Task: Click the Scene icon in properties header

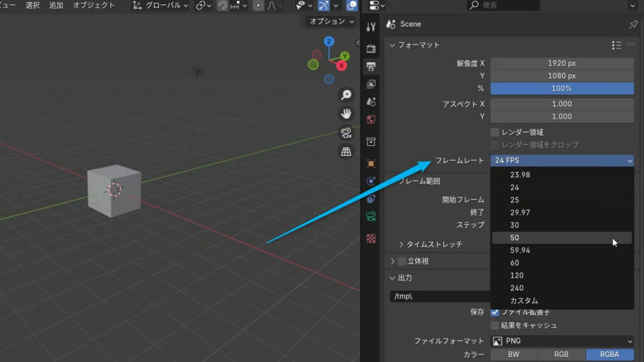Action: click(x=391, y=25)
